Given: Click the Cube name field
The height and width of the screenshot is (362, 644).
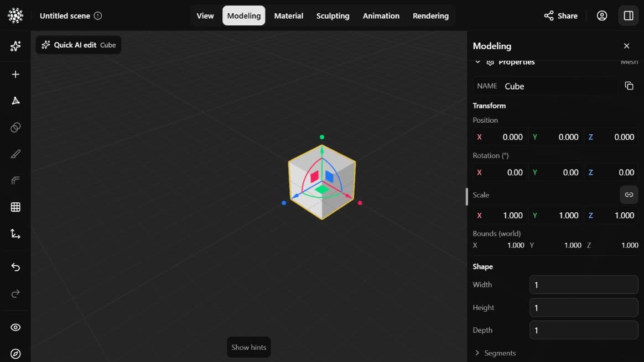Looking at the screenshot, I should click(x=545, y=86).
